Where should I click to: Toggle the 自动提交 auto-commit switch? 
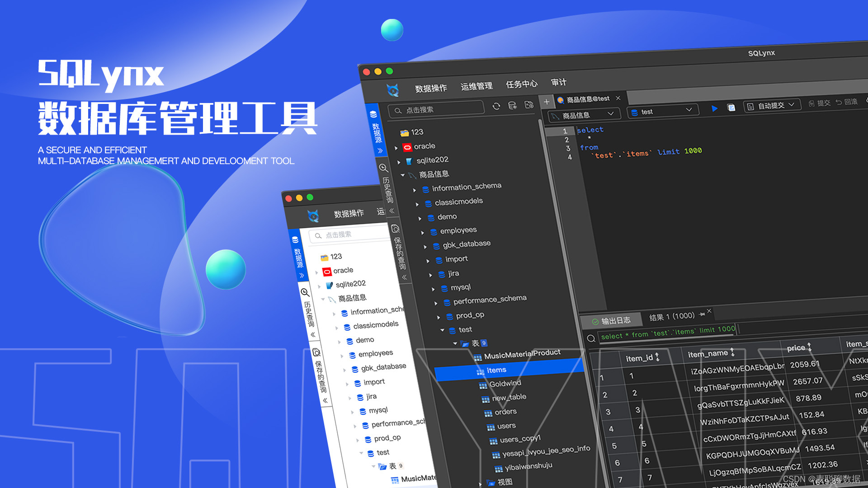coord(771,106)
